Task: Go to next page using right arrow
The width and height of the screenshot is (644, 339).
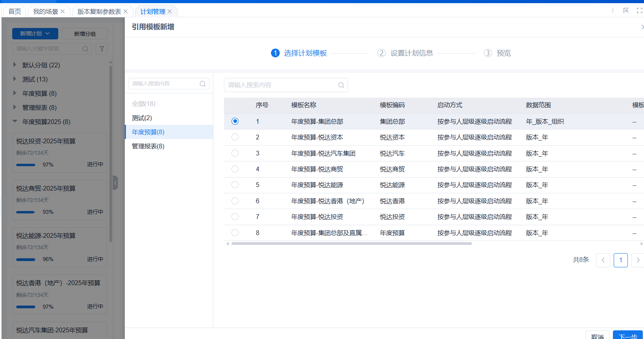Action: (638, 260)
